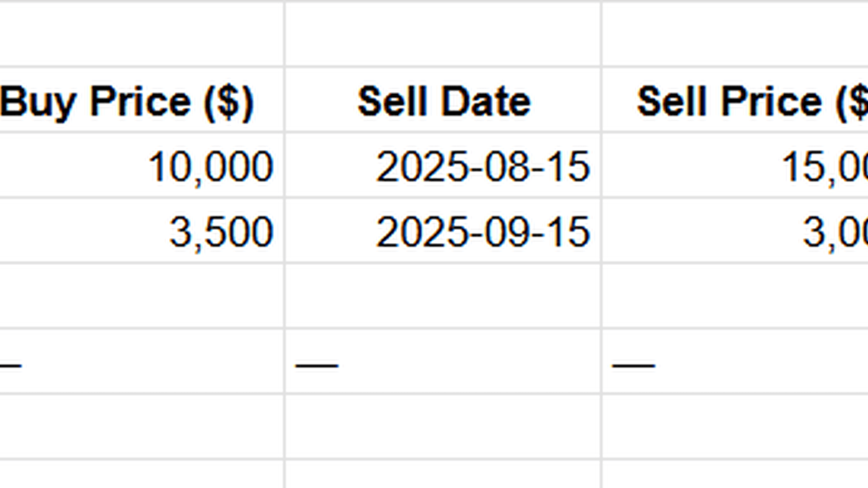This screenshot has height=488, width=868.
Task: Select the empty cell beneath the Buy Price dash
Action: click(x=142, y=426)
